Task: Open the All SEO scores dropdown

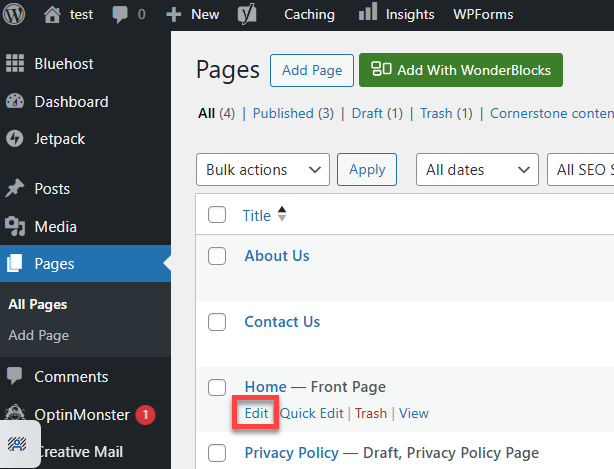Action: point(581,170)
